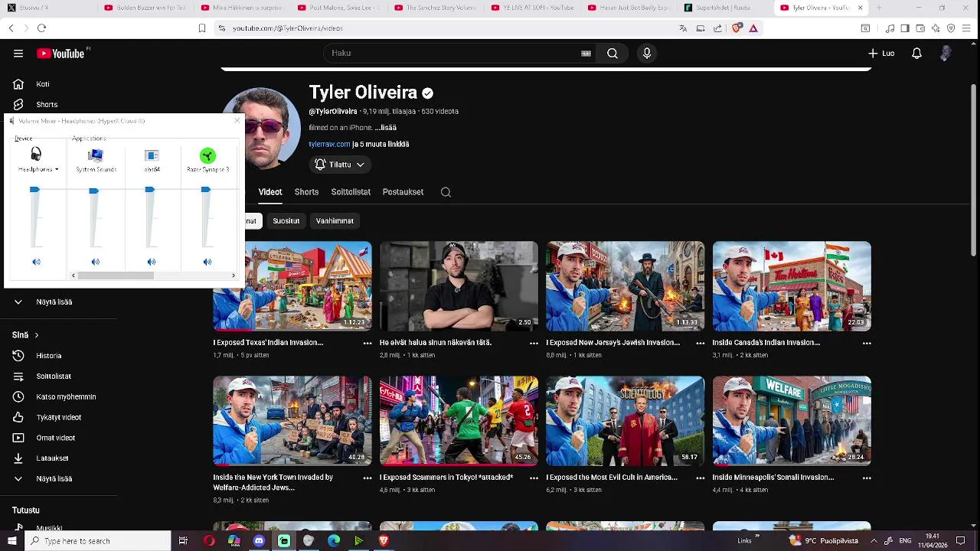
Task: Reload the page with the refresh button
Action: point(41,28)
